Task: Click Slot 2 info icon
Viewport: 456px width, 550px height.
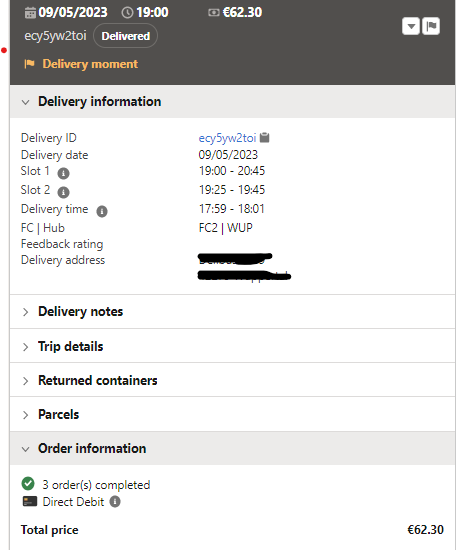Action: [x=63, y=192]
